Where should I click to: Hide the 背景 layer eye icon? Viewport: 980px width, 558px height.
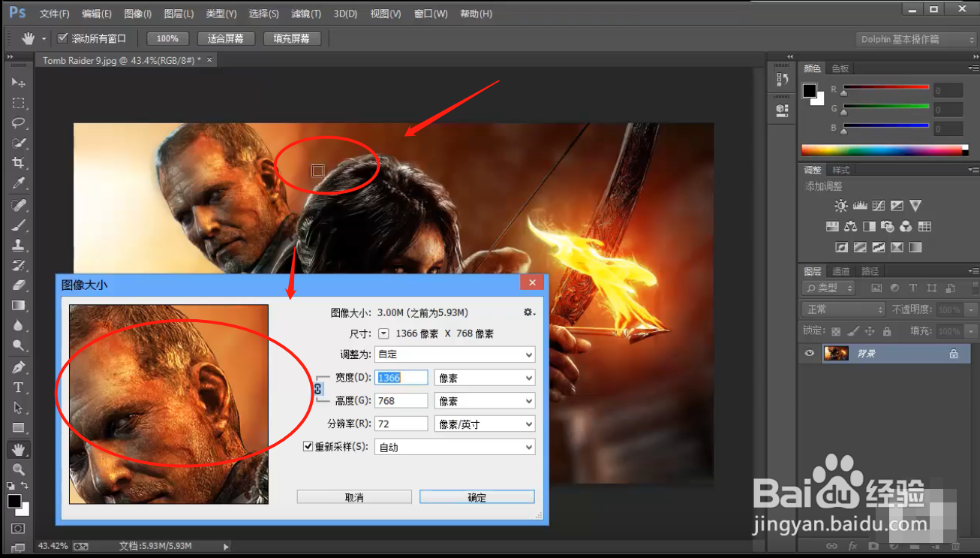pos(809,354)
